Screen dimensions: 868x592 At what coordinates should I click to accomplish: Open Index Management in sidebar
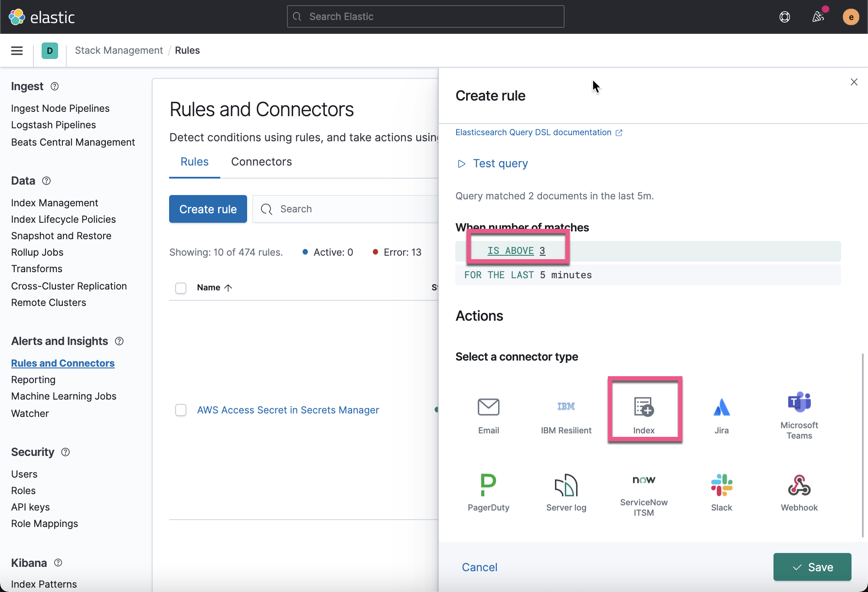pyautogui.click(x=55, y=203)
